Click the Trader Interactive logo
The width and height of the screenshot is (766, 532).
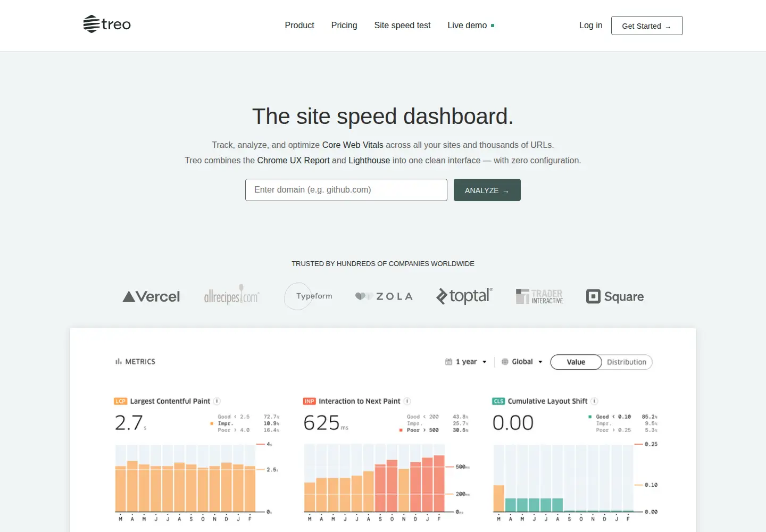pyautogui.click(x=539, y=296)
